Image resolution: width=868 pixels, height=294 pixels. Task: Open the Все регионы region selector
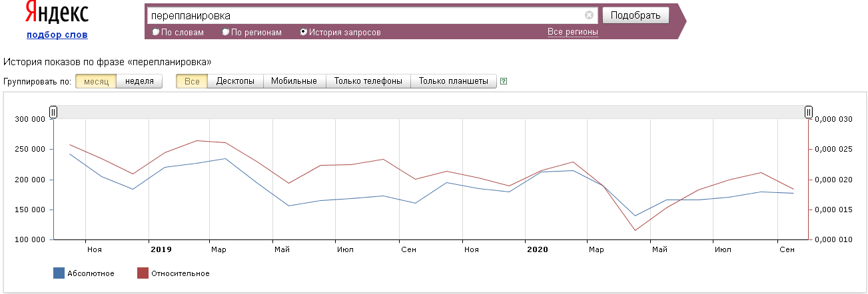coord(572,32)
